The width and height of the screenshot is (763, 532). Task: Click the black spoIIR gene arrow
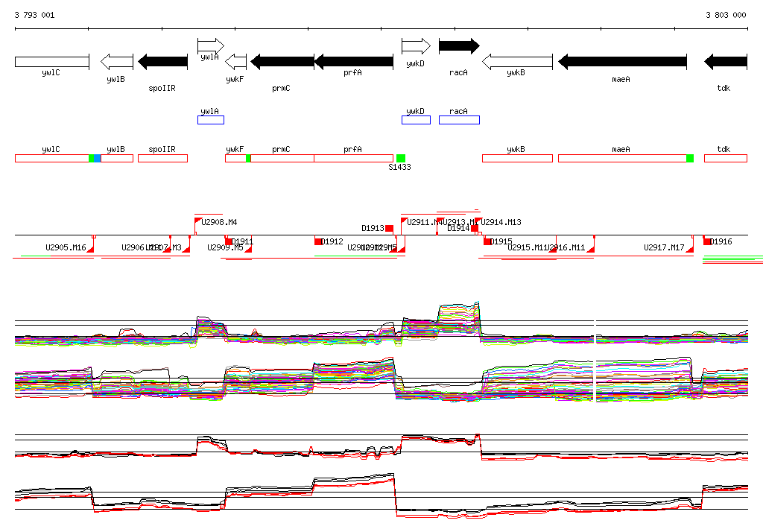pyautogui.click(x=163, y=62)
